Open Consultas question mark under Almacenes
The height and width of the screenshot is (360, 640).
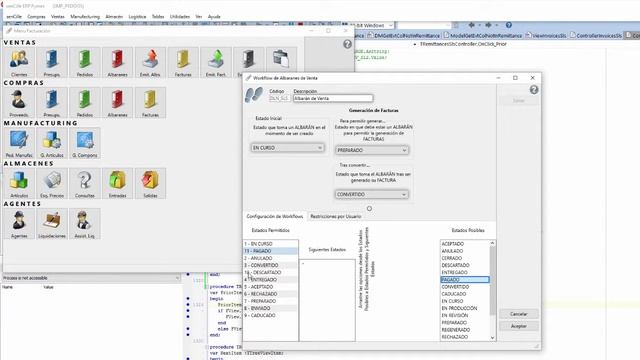pyautogui.click(x=84, y=183)
